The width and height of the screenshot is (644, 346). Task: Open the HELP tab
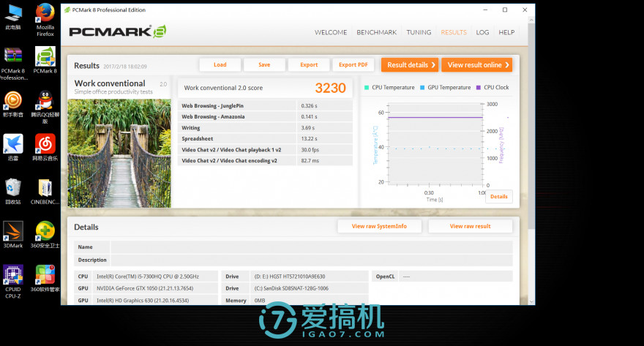click(506, 32)
